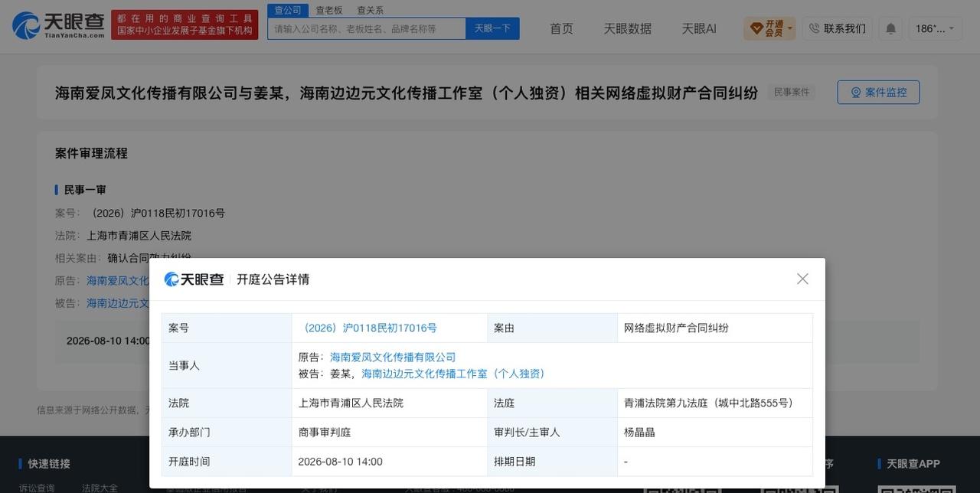Click the 民事一审 stage label

tap(85, 190)
